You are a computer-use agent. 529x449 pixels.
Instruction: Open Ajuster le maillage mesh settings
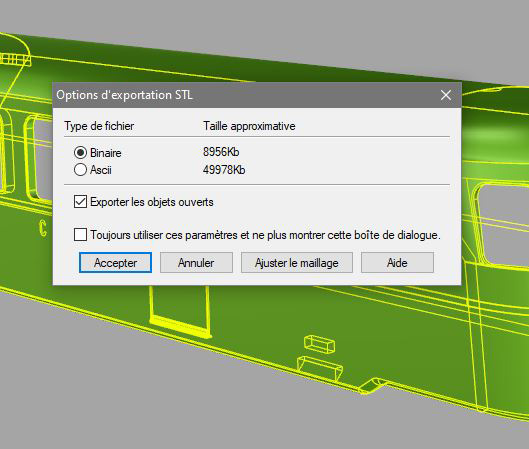[297, 262]
